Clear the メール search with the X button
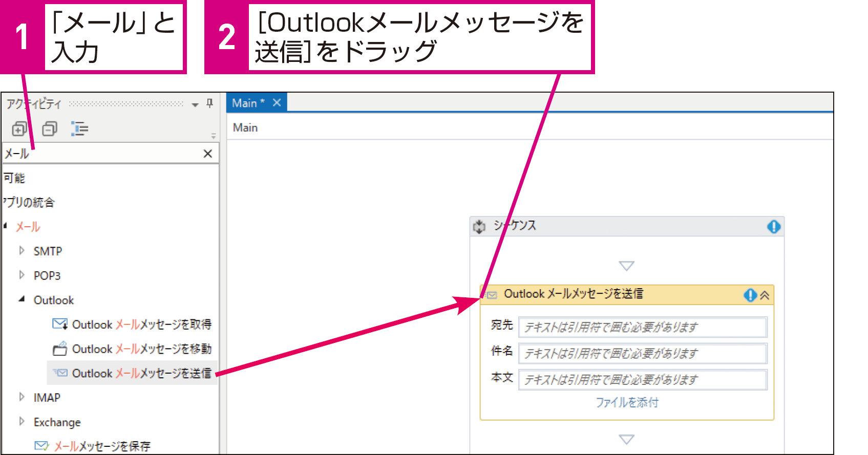Screen dimensions: 868x455 point(208,154)
